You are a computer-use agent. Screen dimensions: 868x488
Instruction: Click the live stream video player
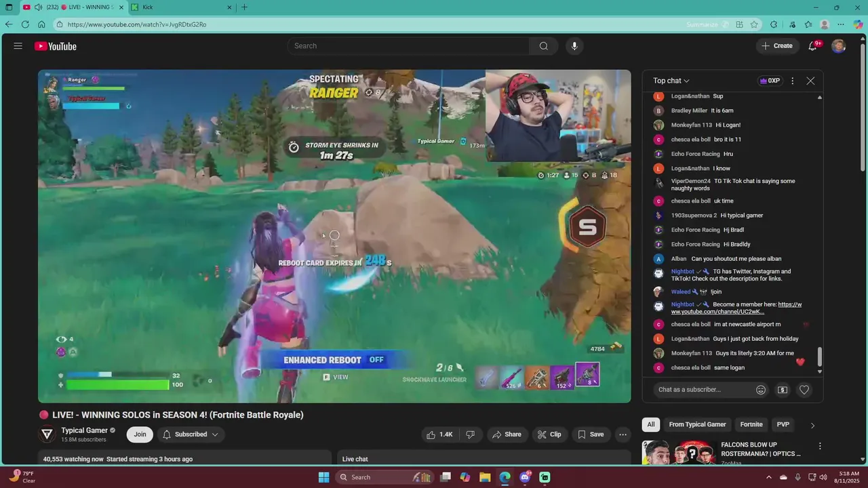pyautogui.click(x=334, y=236)
